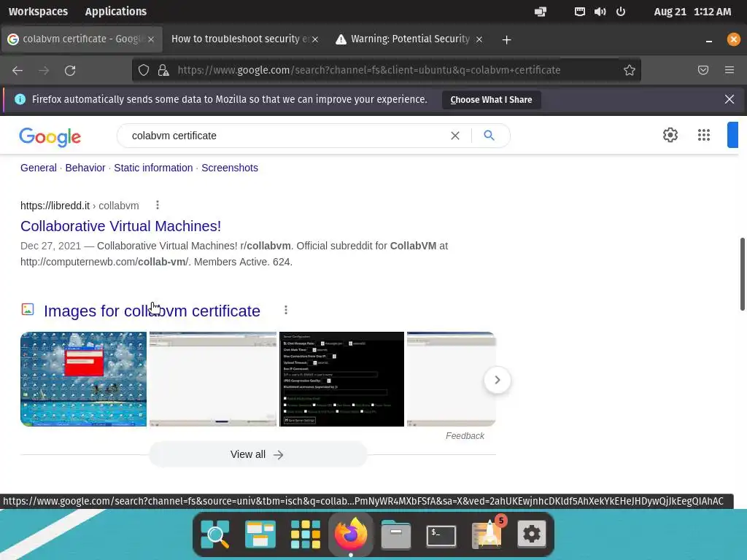
Task: Open a new tab with the plus button
Action: click(x=506, y=39)
